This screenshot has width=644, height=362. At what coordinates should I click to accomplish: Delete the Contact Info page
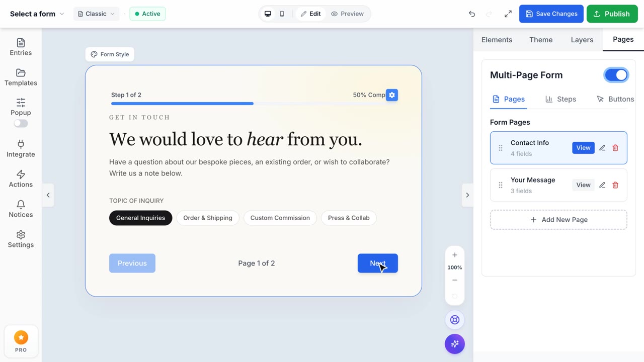tap(615, 148)
